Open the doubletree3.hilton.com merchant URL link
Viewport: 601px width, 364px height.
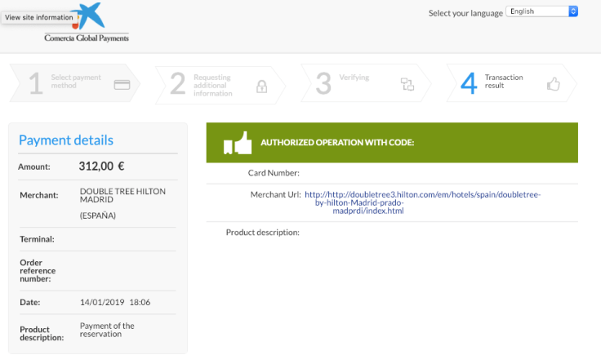click(422, 202)
